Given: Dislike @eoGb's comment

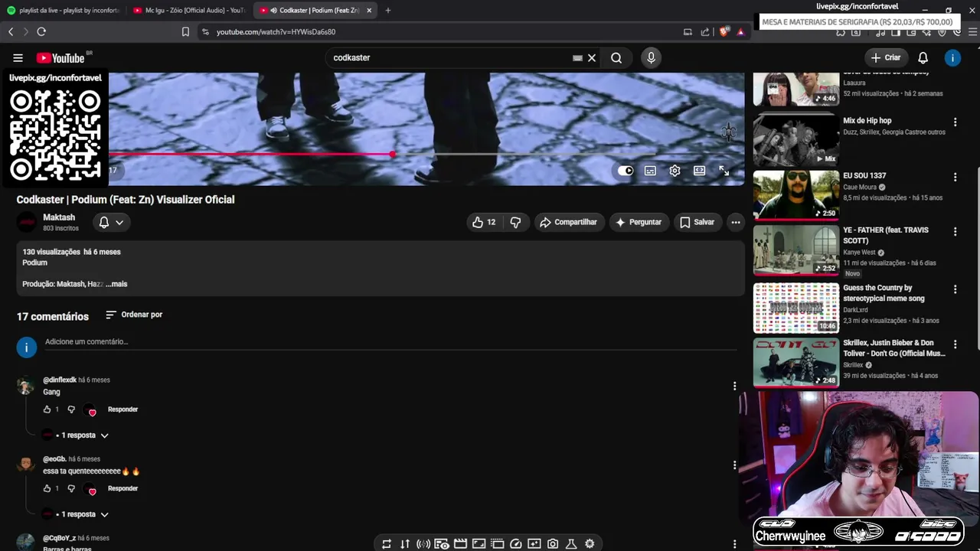Looking at the screenshot, I should [71, 489].
